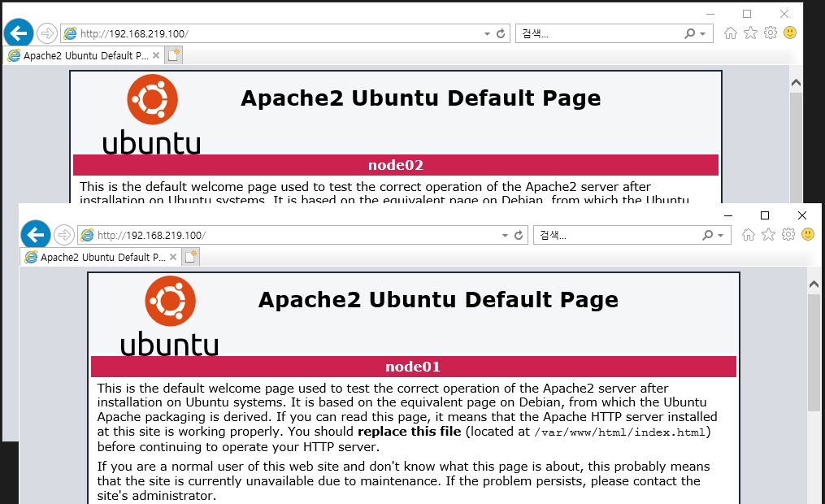Click the smiley feedback icon in node02 window

pos(790,33)
